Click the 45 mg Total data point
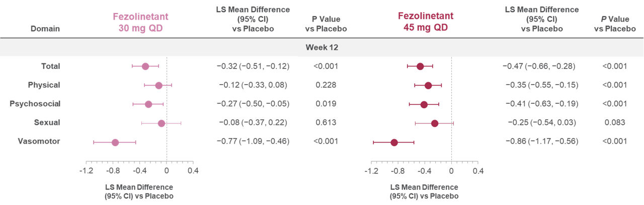Viewport: 644px width, 205px height. pos(420,66)
